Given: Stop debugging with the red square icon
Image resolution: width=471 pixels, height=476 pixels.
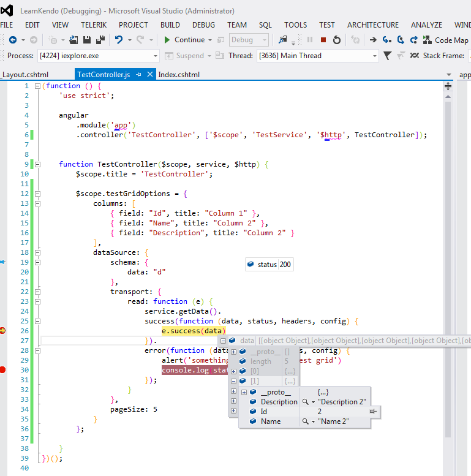Looking at the screenshot, I should pos(323,40).
